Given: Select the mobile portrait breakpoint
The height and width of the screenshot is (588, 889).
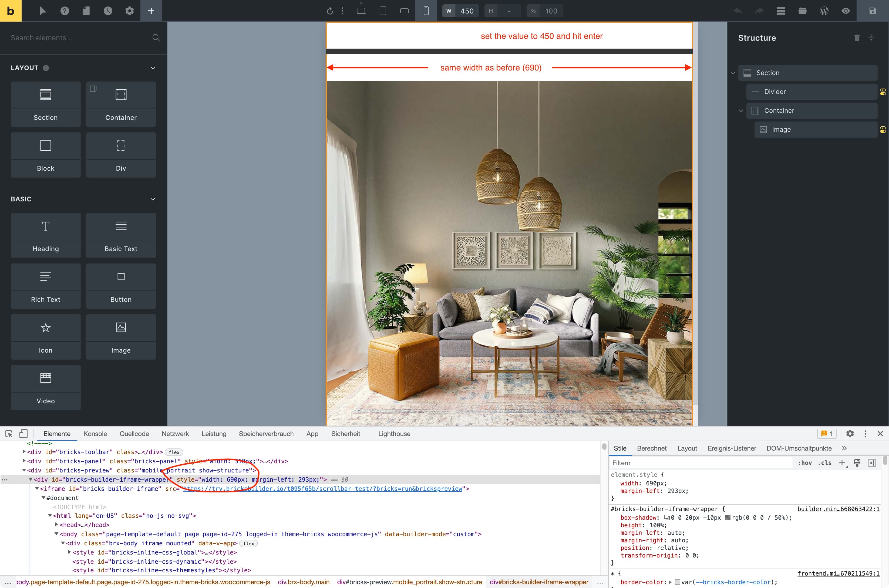Looking at the screenshot, I should (x=426, y=11).
